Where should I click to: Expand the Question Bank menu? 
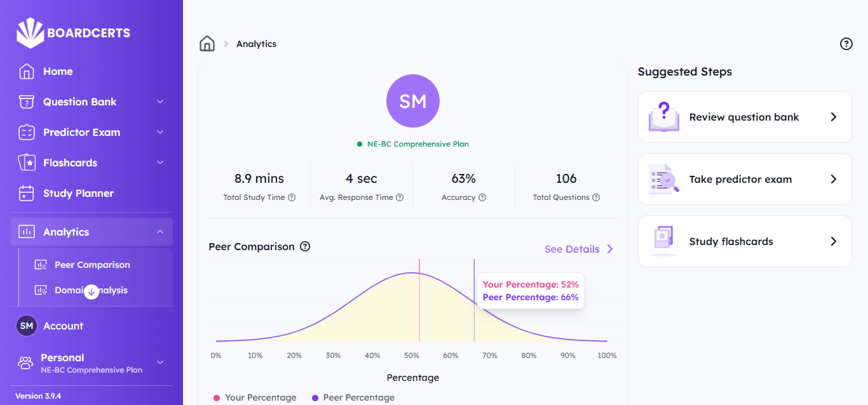(x=160, y=102)
